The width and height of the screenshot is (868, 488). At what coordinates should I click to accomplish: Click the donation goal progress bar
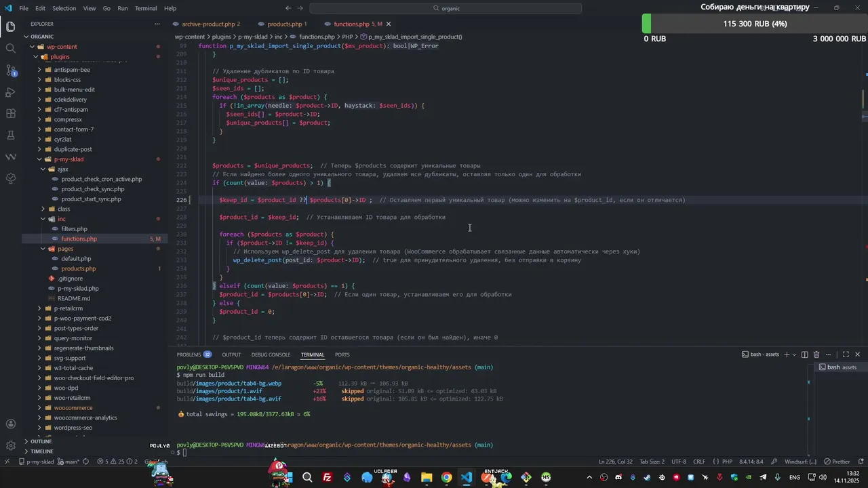pos(755,24)
